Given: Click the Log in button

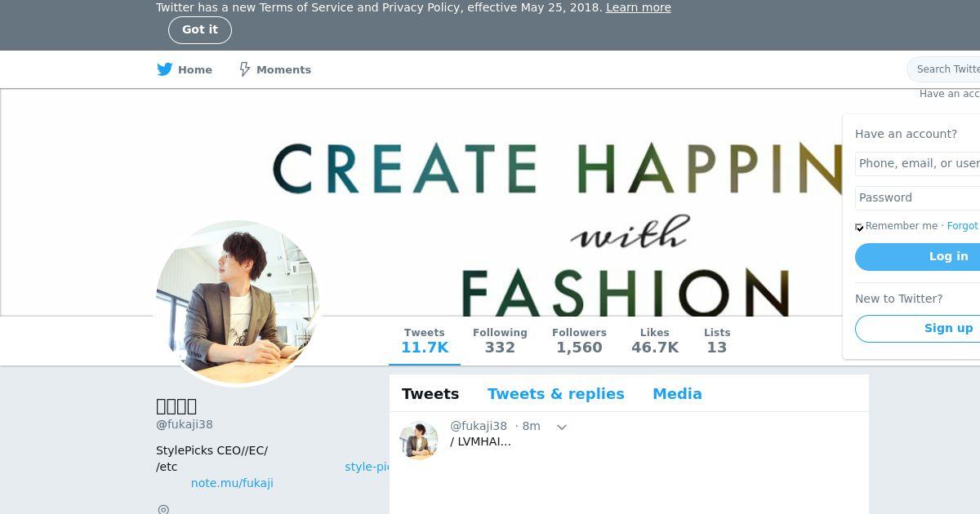Looking at the screenshot, I should (917, 256).
